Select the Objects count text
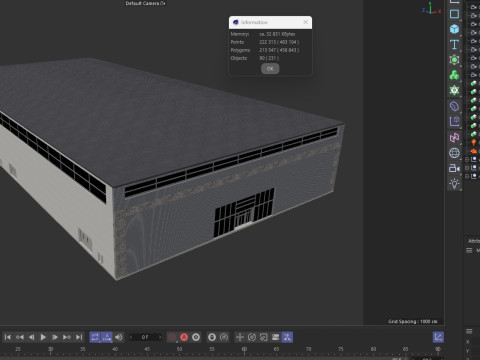480x360 pixels. [269, 58]
